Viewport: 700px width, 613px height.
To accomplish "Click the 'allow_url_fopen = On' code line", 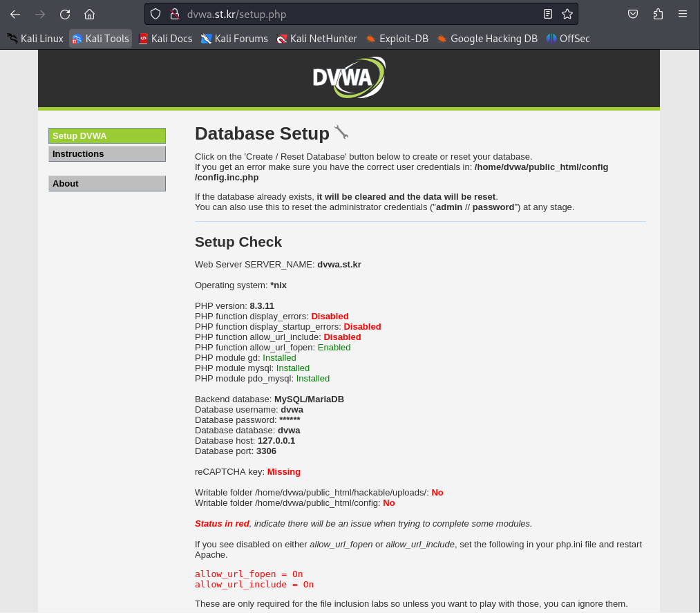I will 249,574.
